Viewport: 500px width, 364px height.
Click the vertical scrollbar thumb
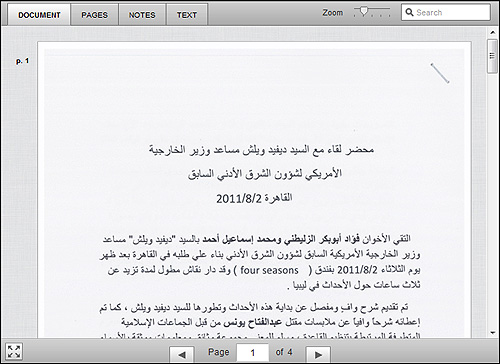pos(492,56)
